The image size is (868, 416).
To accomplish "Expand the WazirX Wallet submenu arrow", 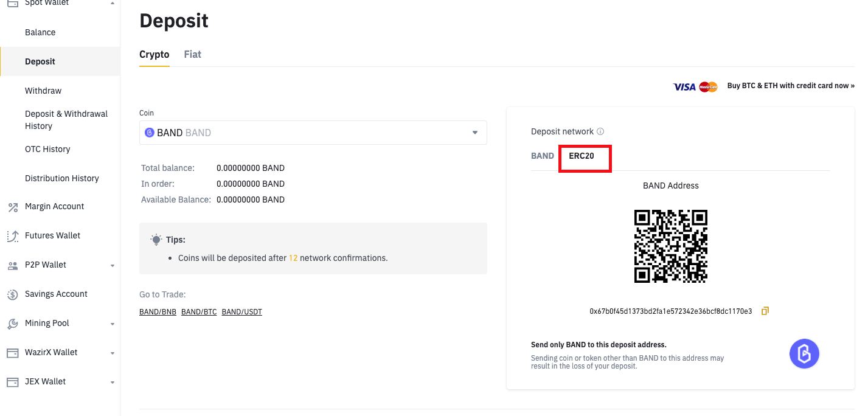I will 113,353.
